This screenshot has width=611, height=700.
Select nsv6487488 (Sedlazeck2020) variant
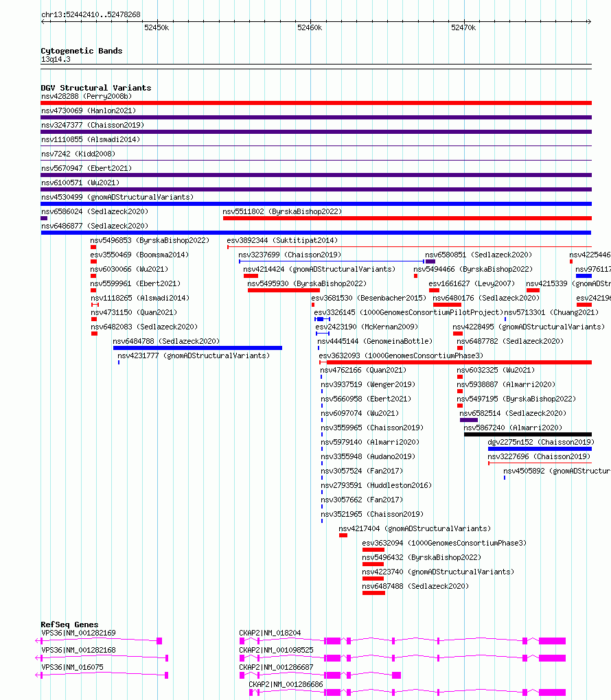[x=415, y=586]
